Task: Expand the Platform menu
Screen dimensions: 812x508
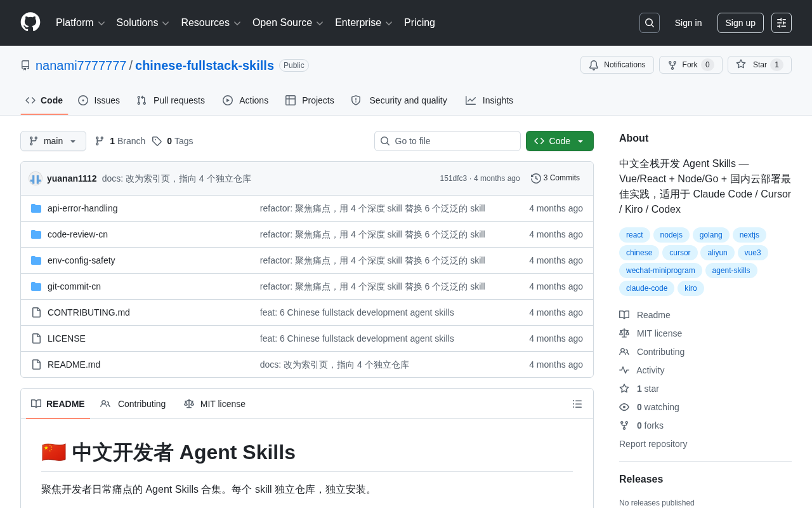Action: [80, 23]
